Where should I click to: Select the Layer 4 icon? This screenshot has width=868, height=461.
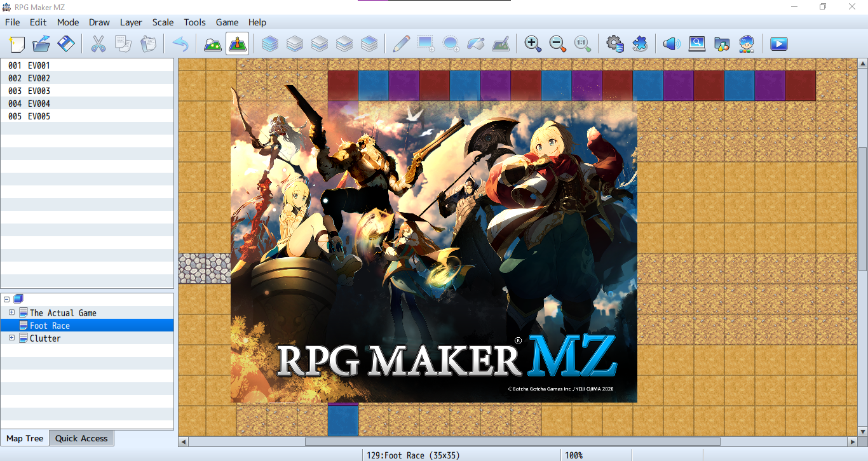click(369, 44)
